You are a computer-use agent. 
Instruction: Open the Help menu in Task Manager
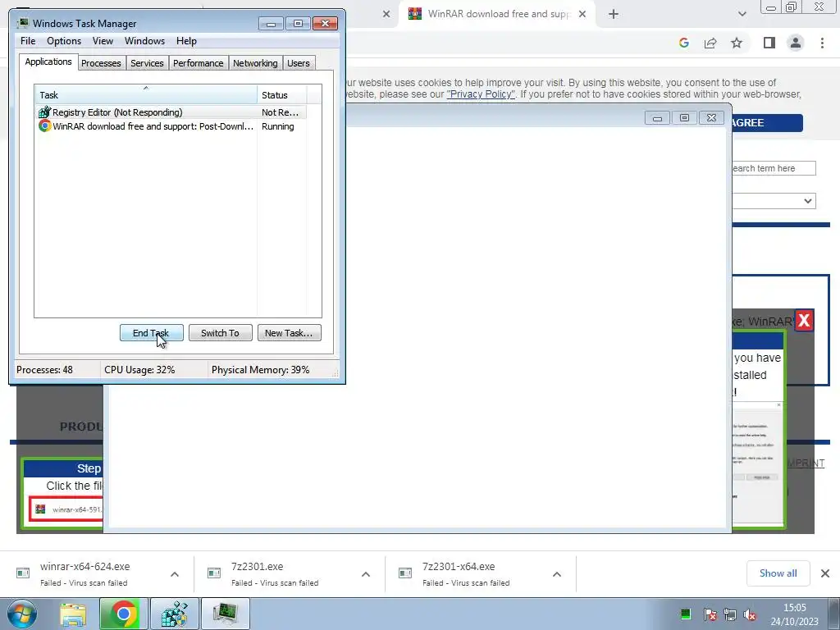[x=186, y=41]
